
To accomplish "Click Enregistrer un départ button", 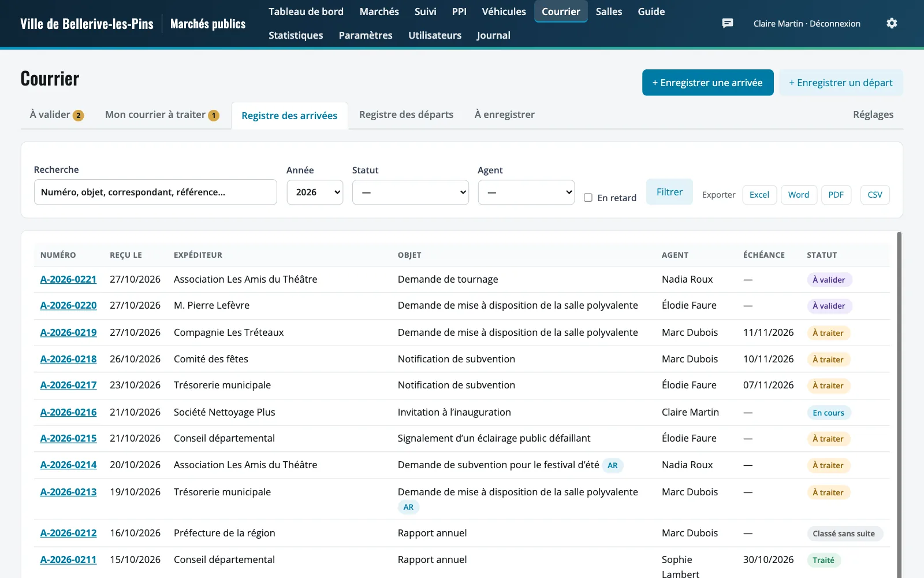I will click(x=841, y=83).
